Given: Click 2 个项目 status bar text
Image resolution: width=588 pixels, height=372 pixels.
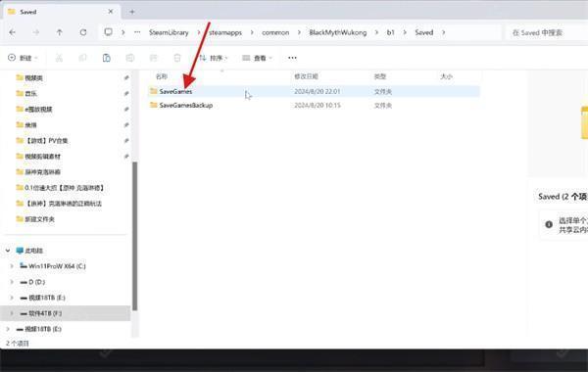Looking at the screenshot, I should [18, 344].
